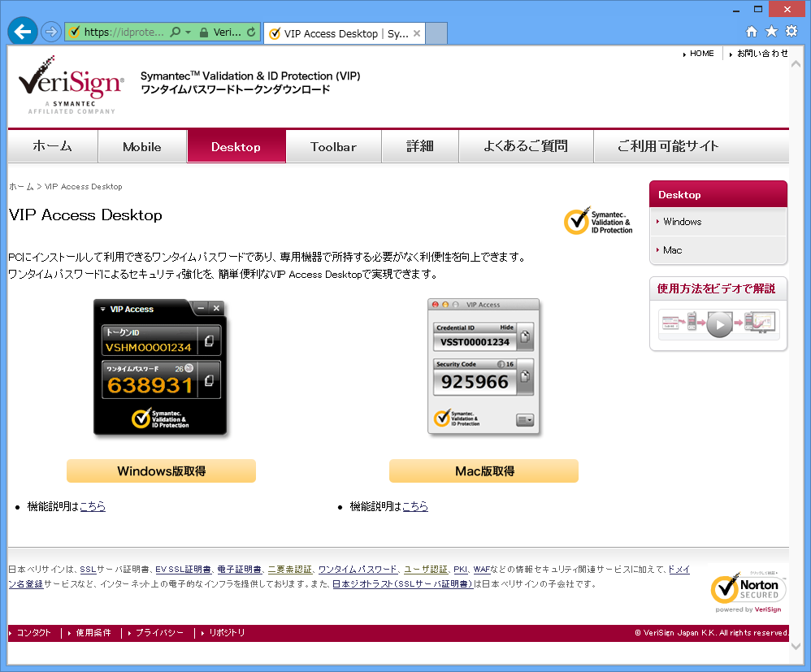Close the VIP Access Desktop tab
811x672 pixels.
417,33
